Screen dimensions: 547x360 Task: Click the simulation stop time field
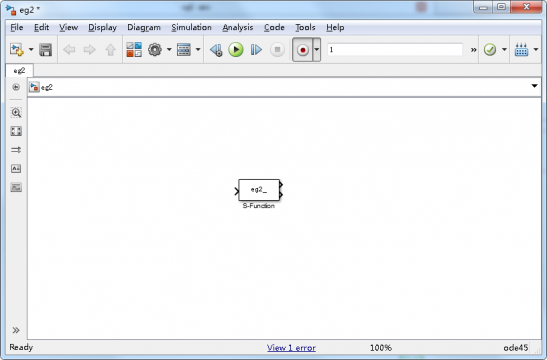pos(395,50)
